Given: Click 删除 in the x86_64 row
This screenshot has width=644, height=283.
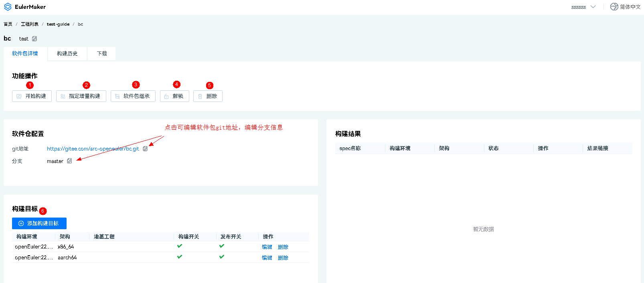Looking at the screenshot, I should click(283, 247).
